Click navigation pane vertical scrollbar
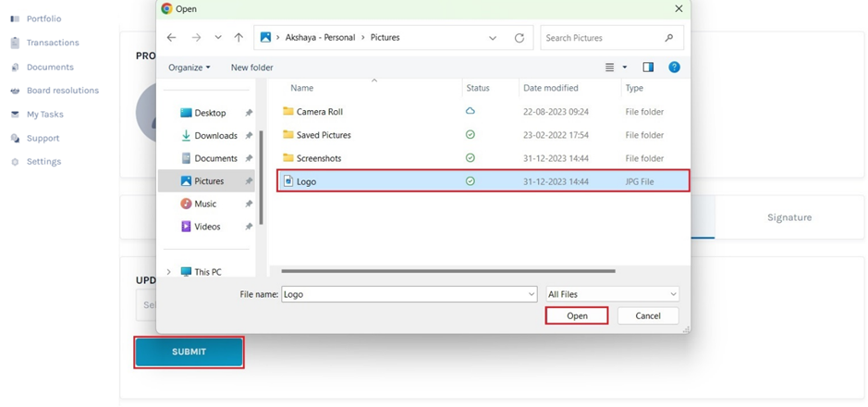 (x=262, y=178)
